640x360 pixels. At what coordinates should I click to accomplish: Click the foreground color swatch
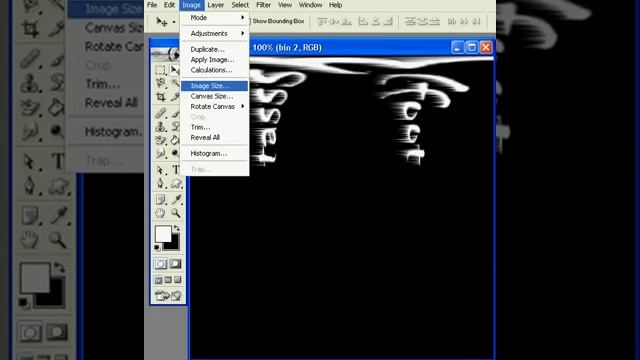pyautogui.click(x=162, y=233)
